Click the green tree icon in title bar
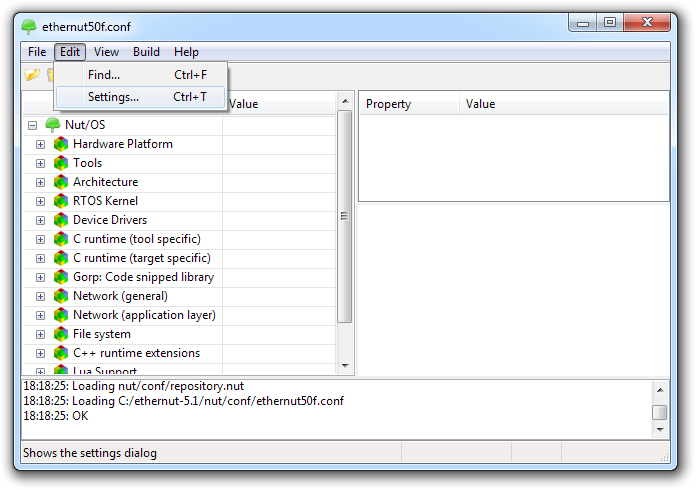This screenshot has height=490, width=696. point(29,27)
